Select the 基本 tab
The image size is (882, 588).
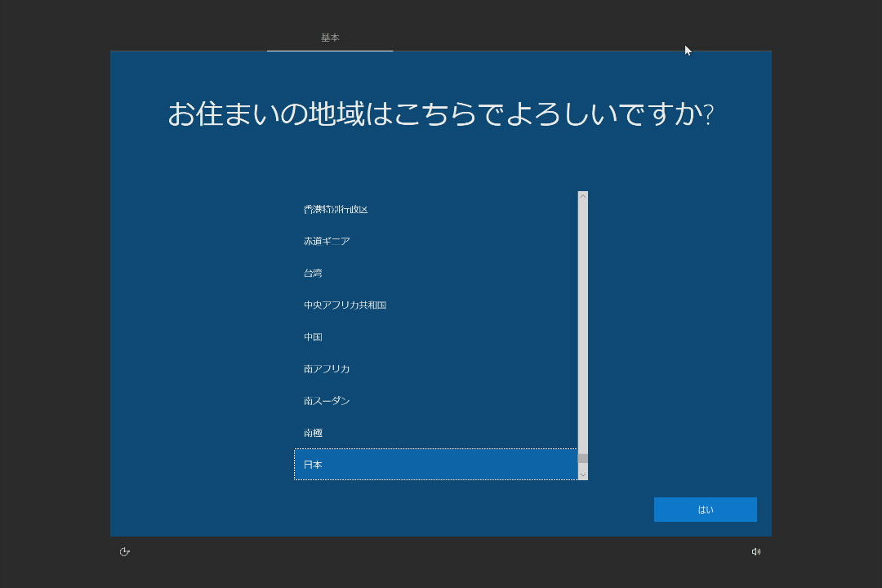click(x=330, y=38)
